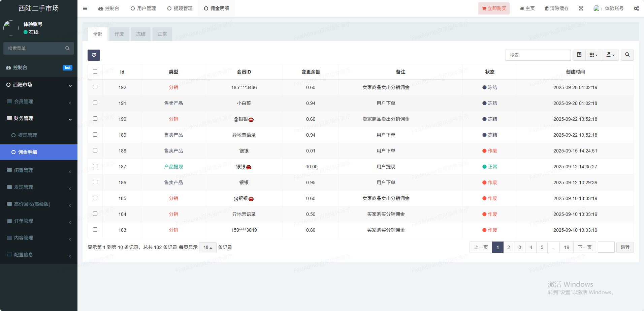Click the 分销 type label in row 190
The height and width of the screenshot is (311, 644).
[x=173, y=119]
